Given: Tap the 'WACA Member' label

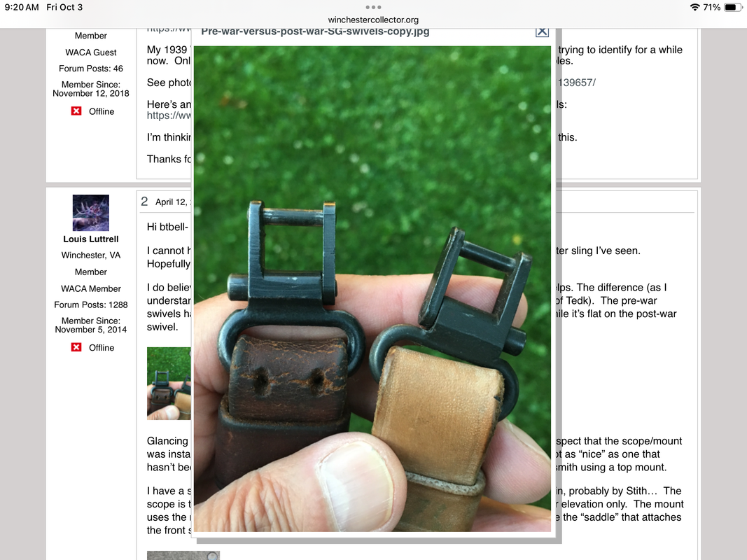Looking at the screenshot, I should click(x=90, y=288).
